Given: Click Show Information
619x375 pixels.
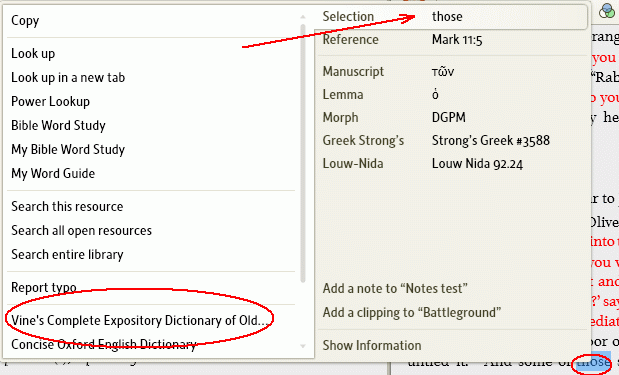Looking at the screenshot, I should click(x=372, y=345).
